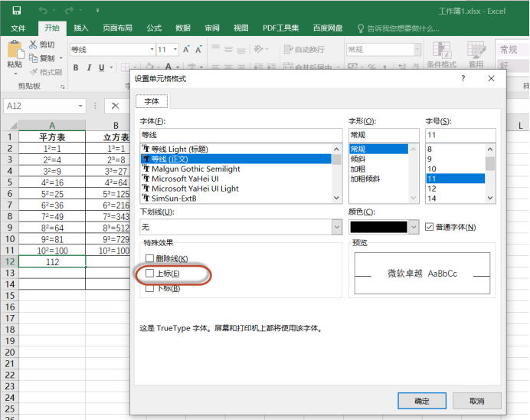Image resolution: width=530 pixels, height=420 pixels.
Task: Decrease font size with the small A
Action: point(199,50)
